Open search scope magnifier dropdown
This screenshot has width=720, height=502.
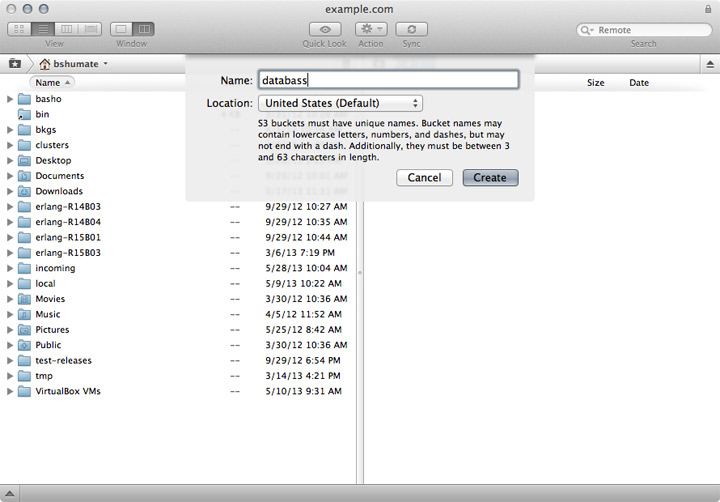pyautogui.click(x=587, y=30)
